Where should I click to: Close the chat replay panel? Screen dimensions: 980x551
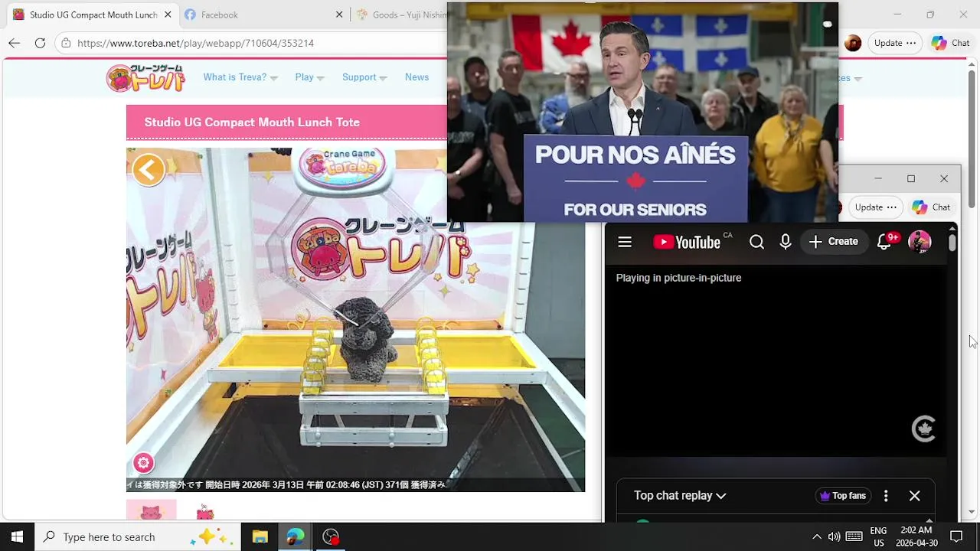[914, 496]
